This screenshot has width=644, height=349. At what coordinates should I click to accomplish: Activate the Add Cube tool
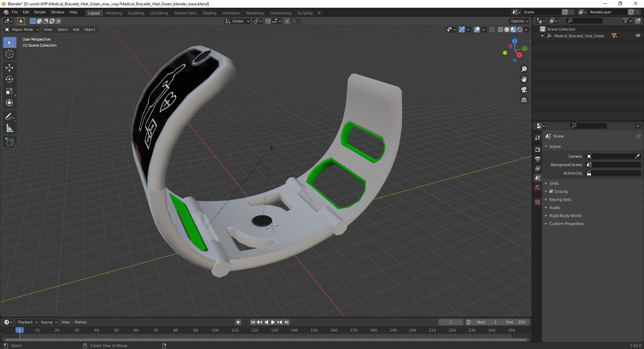(x=9, y=142)
